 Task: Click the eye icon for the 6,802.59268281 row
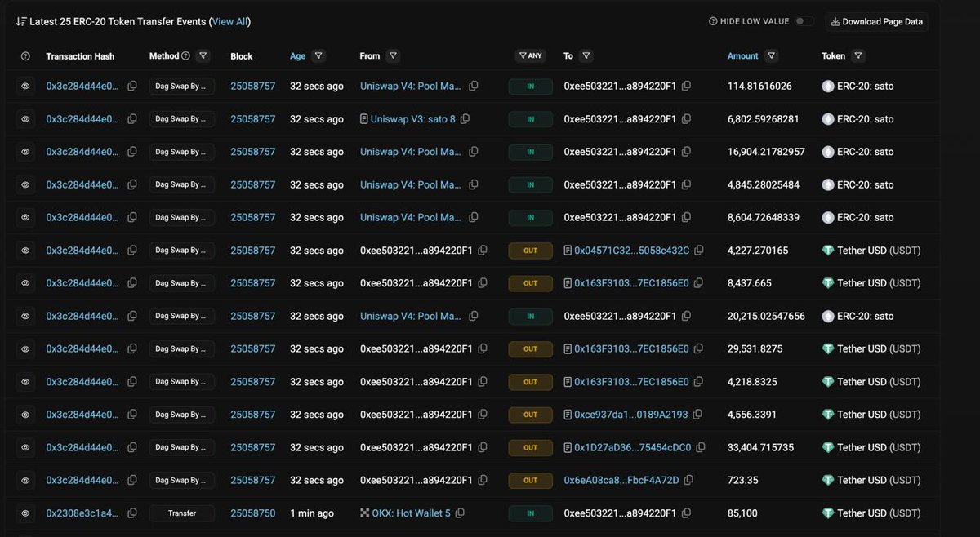coord(25,119)
